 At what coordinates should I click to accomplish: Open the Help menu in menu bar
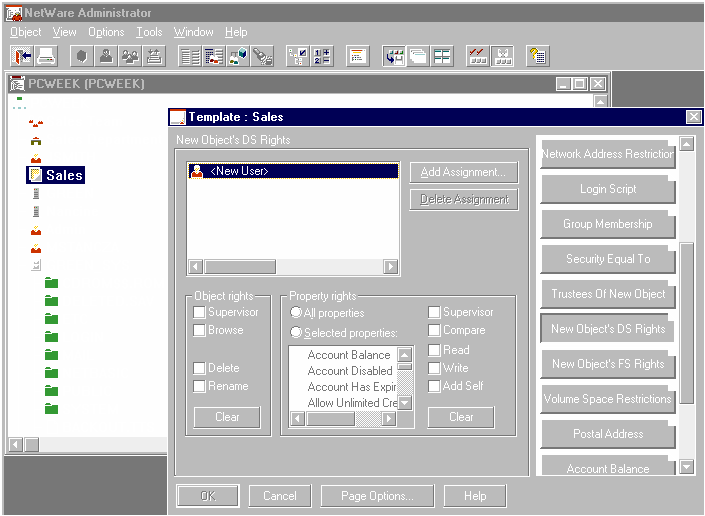tap(236, 32)
